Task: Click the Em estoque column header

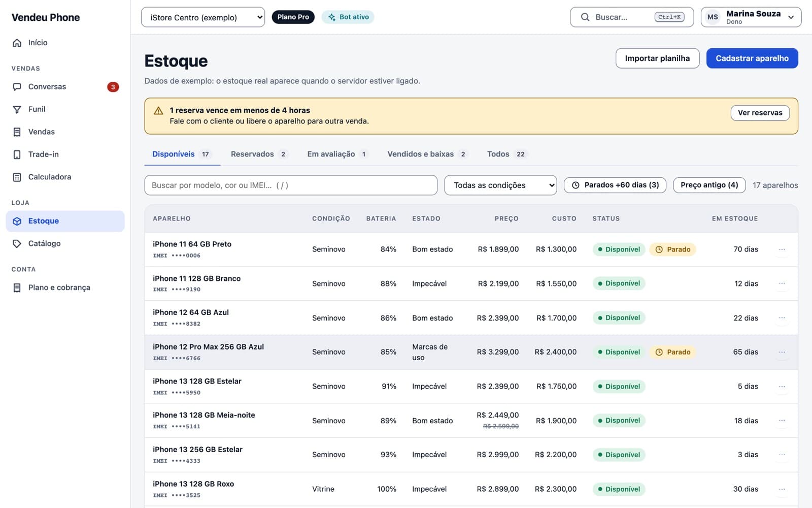Action: pos(735,218)
